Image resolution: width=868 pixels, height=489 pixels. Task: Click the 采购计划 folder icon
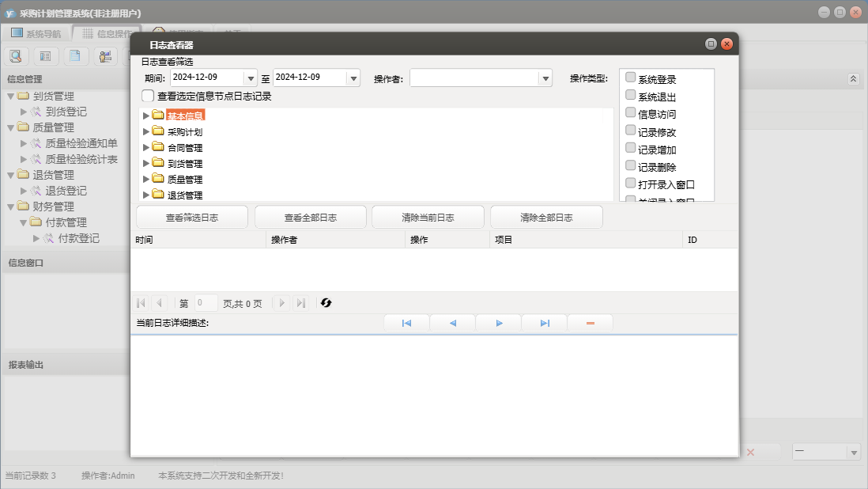click(x=158, y=131)
